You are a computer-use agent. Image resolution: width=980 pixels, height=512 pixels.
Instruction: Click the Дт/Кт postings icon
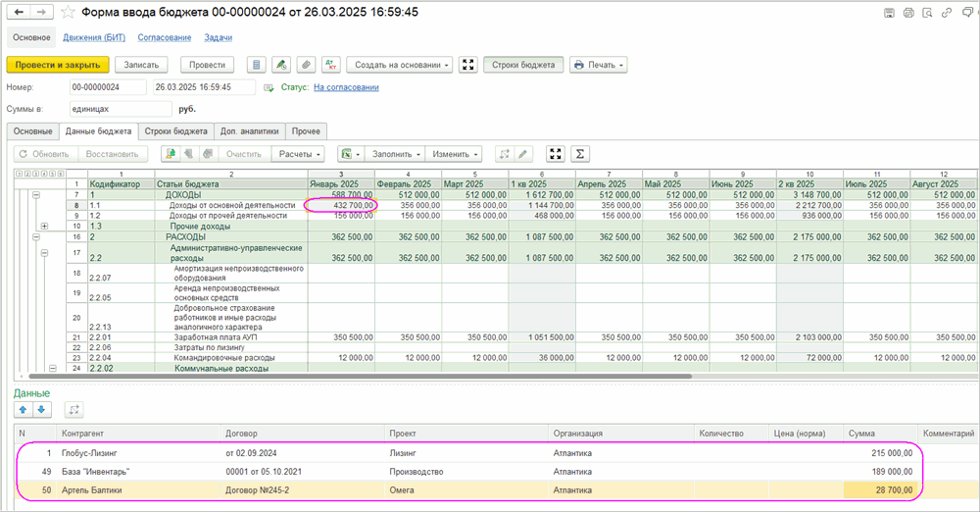click(329, 65)
